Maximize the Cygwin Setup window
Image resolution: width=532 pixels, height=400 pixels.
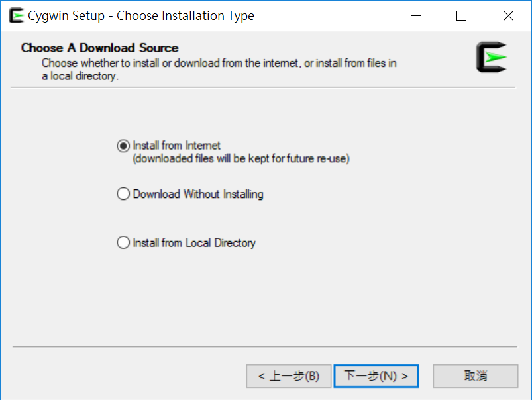462,16
